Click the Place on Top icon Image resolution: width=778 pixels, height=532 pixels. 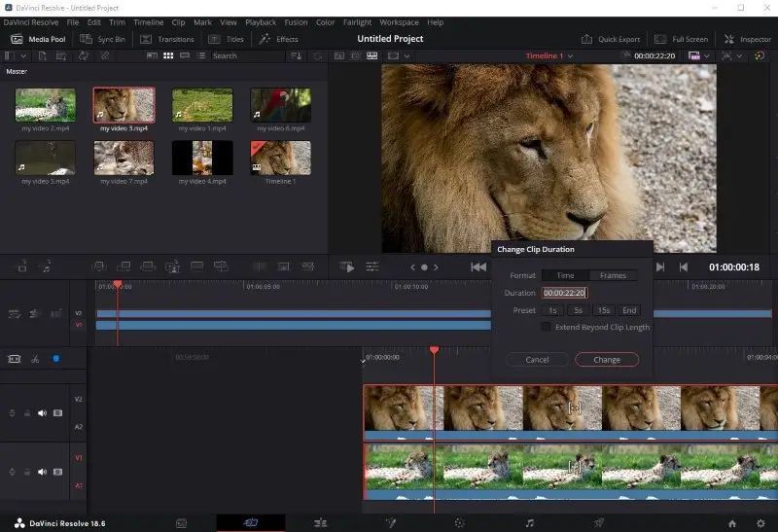click(196, 267)
